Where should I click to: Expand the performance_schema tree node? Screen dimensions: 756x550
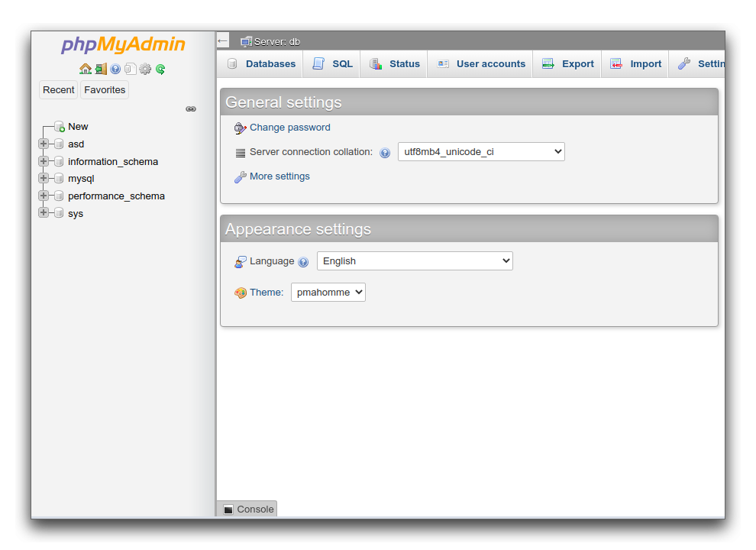click(44, 196)
